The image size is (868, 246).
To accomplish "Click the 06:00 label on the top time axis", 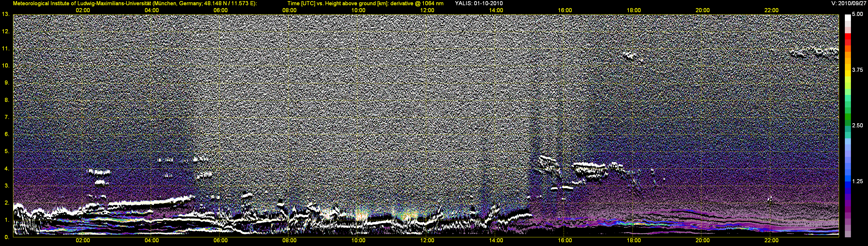I will tap(220, 10).
